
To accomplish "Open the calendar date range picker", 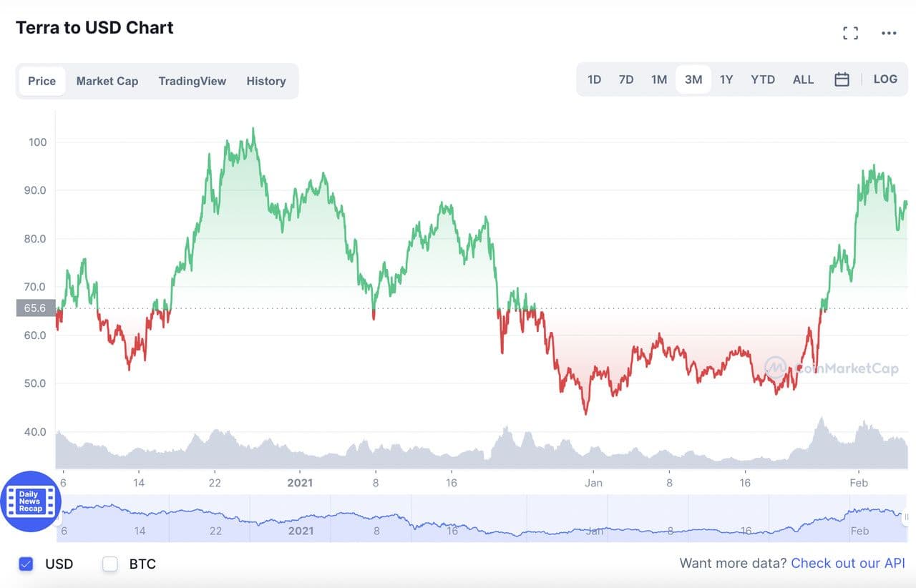I will pos(842,79).
